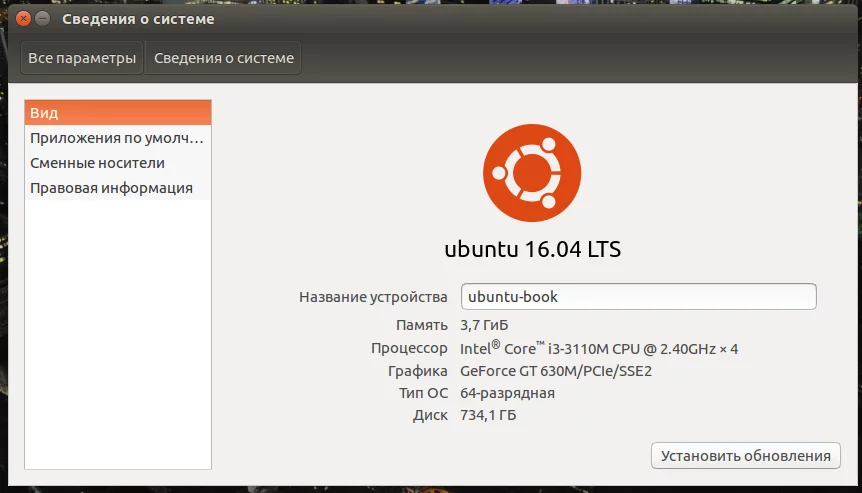This screenshot has height=493, width=862.
Task: Click the Графика label
Action: point(417,371)
